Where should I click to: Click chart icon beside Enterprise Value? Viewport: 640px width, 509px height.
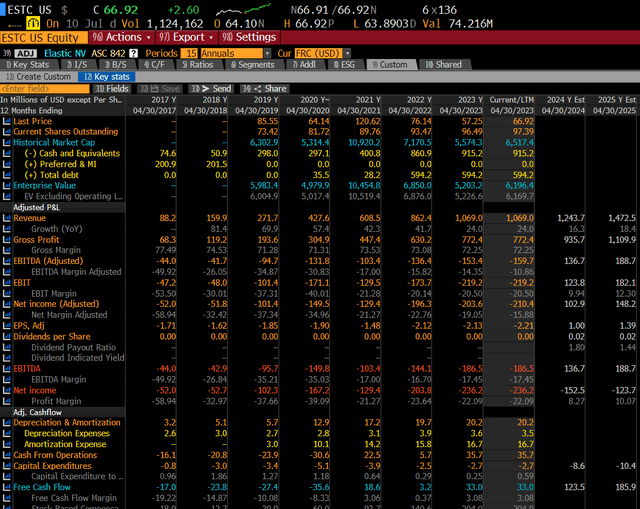point(6,186)
